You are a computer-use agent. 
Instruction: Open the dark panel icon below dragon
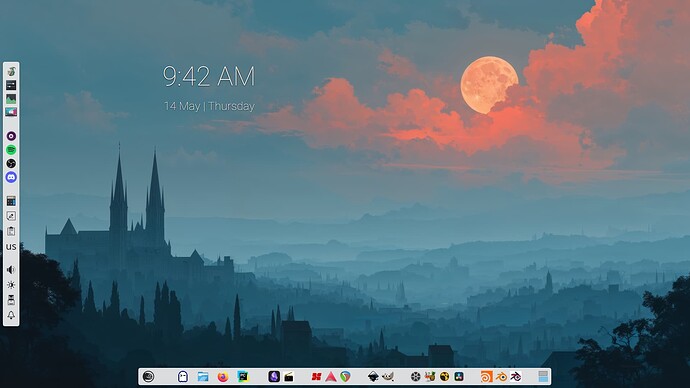click(x=11, y=85)
